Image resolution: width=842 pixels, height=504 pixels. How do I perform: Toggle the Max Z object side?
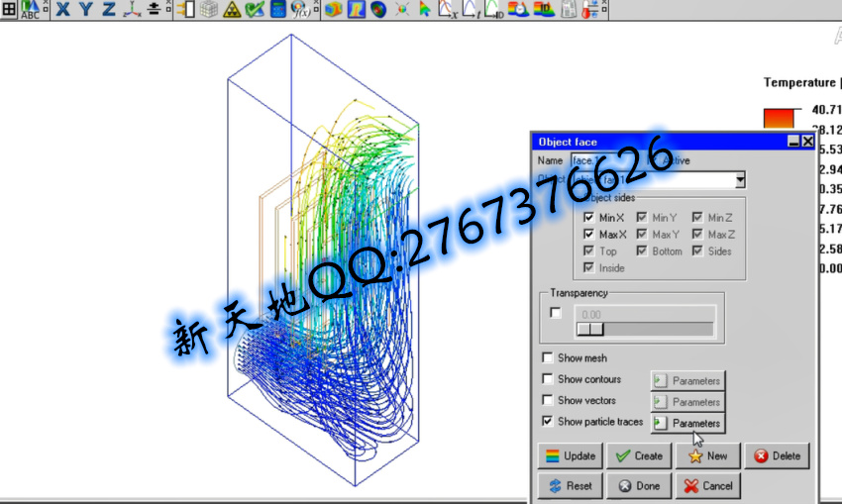tap(697, 234)
